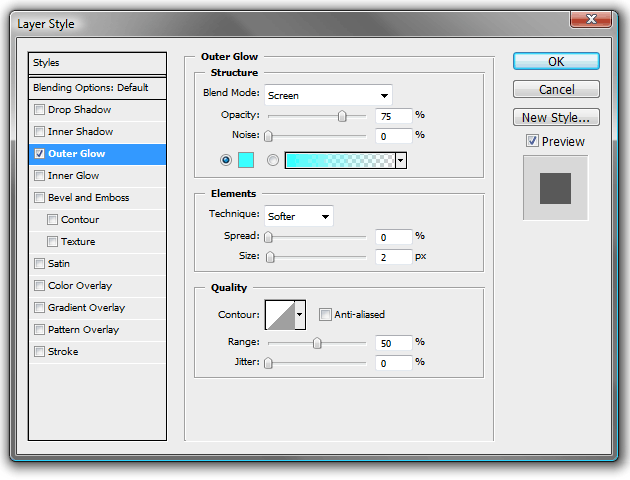Click the cyan glow color swatch
This screenshot has height=480, width=630.
coord(246,160)
